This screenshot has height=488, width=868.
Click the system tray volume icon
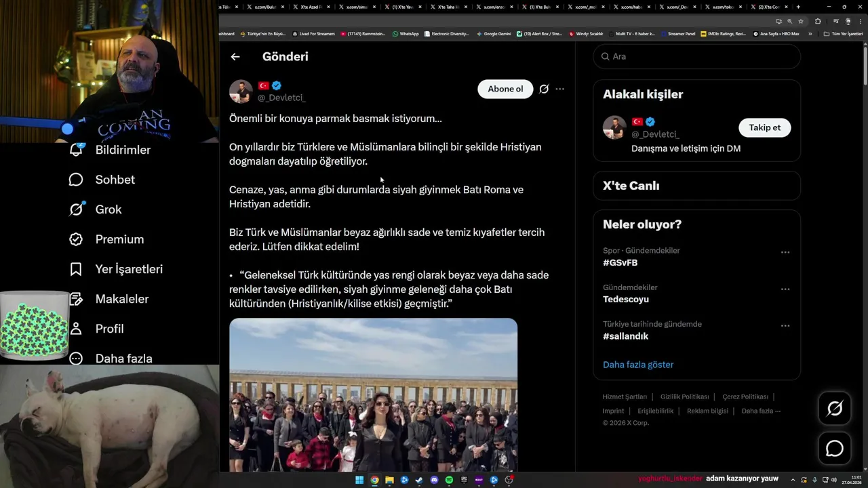(x=833, y=480)
